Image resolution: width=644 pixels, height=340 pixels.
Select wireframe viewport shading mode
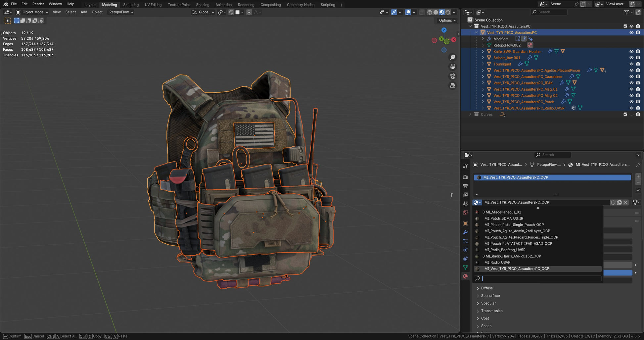tap(430, 12)
